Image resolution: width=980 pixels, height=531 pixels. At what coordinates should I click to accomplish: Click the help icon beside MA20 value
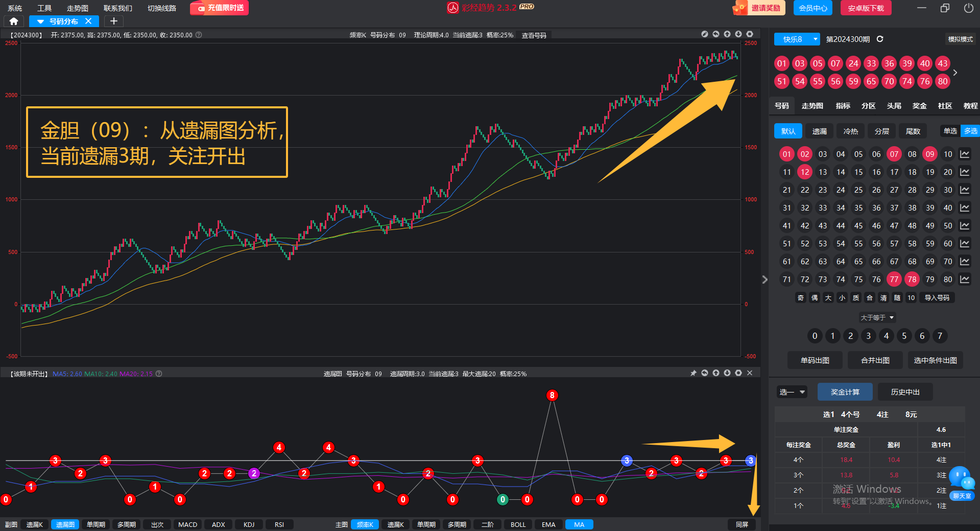pos(159,374)
